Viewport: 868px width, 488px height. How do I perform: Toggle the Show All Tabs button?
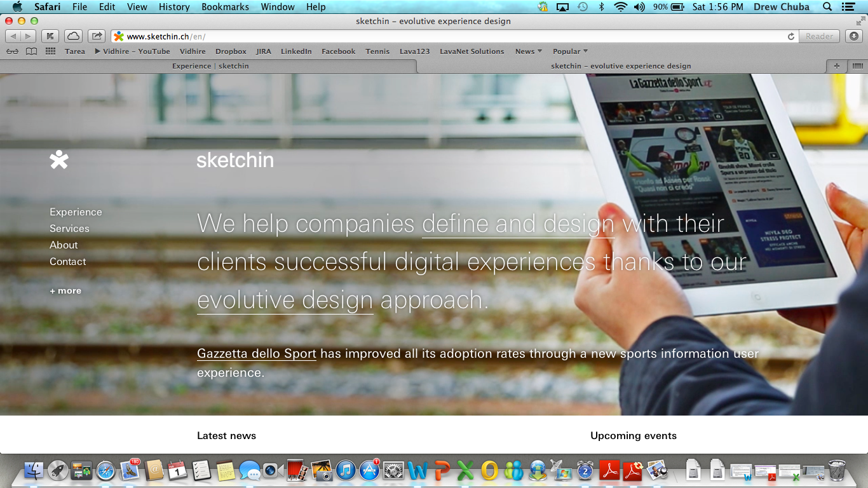[857, 66]
